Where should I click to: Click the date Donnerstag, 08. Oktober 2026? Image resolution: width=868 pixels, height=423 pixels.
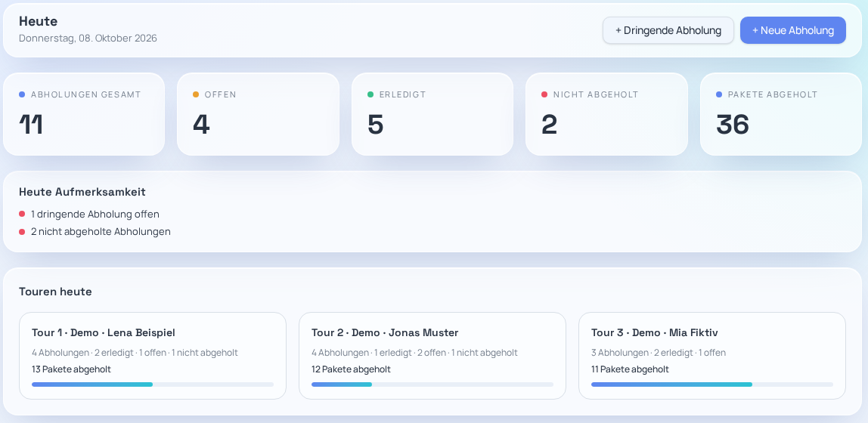(88, 39)
